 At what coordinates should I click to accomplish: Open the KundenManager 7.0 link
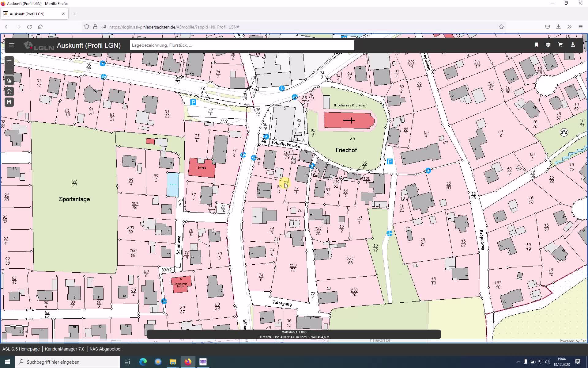pos(65,349)
